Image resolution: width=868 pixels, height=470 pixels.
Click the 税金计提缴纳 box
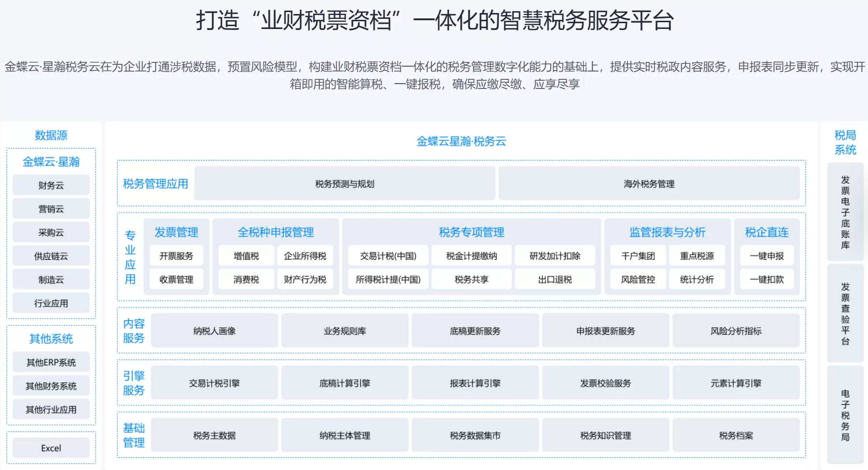tap(471, 256)
